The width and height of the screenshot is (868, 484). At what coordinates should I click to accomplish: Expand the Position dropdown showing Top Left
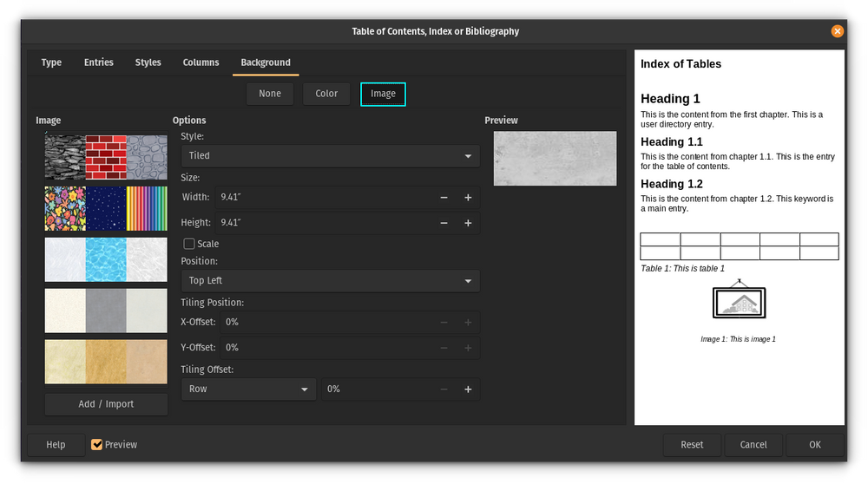pyautogui.click(x=330, y=281)
